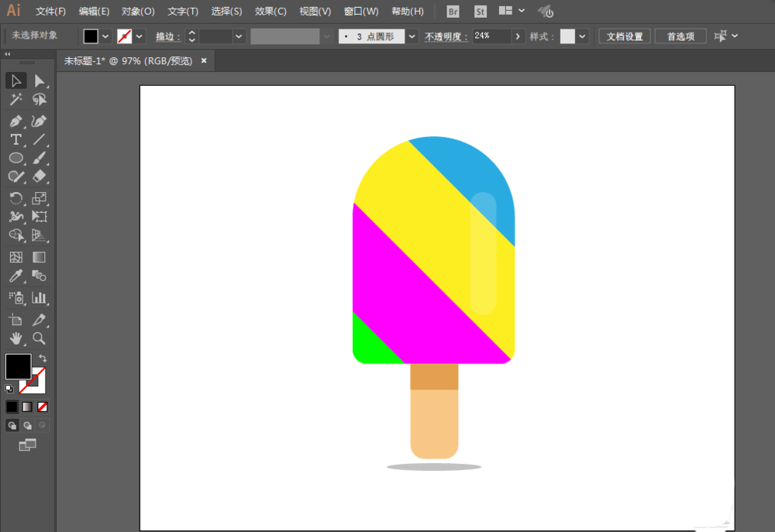Select the Type tool
This screenshot has height=532, width=775.
tap(15, 140)
